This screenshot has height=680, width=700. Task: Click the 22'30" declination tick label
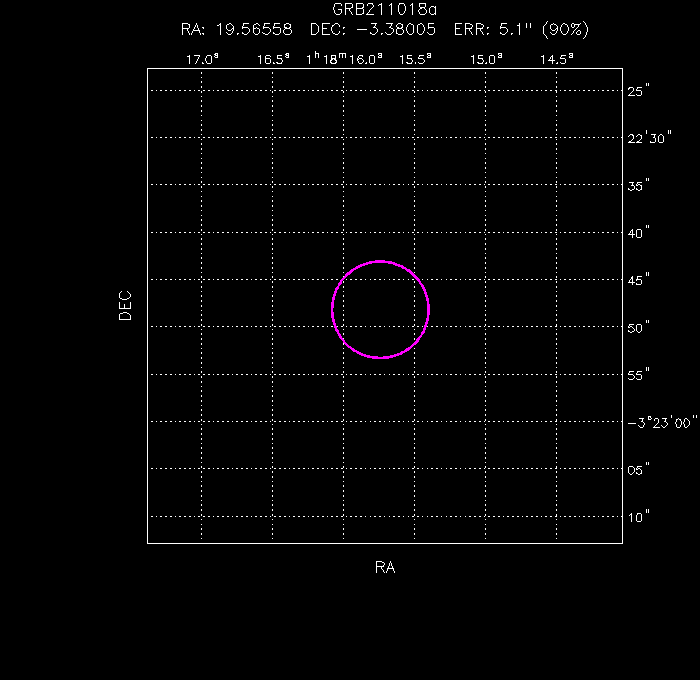[650, 138]
